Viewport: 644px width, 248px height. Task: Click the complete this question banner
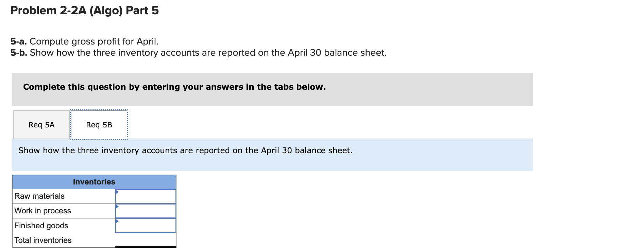(x=174, y=87)
